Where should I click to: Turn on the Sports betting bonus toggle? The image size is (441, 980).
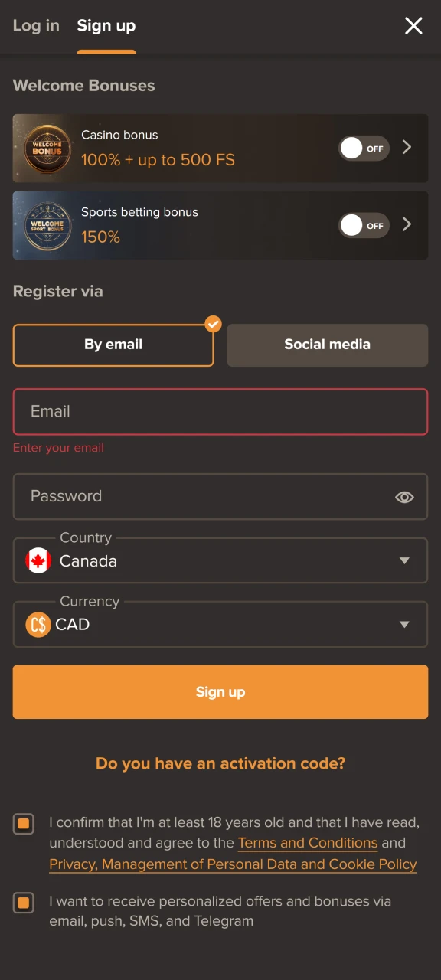[364, 225]
